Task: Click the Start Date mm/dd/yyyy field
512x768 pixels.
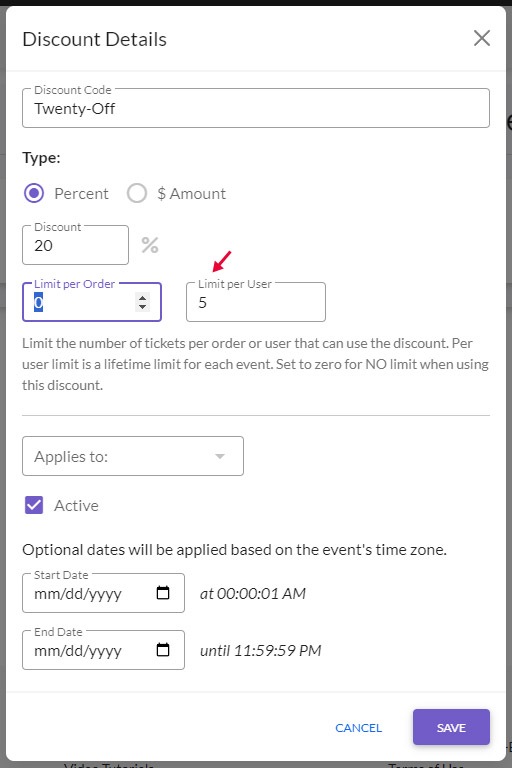Action: 103,593
